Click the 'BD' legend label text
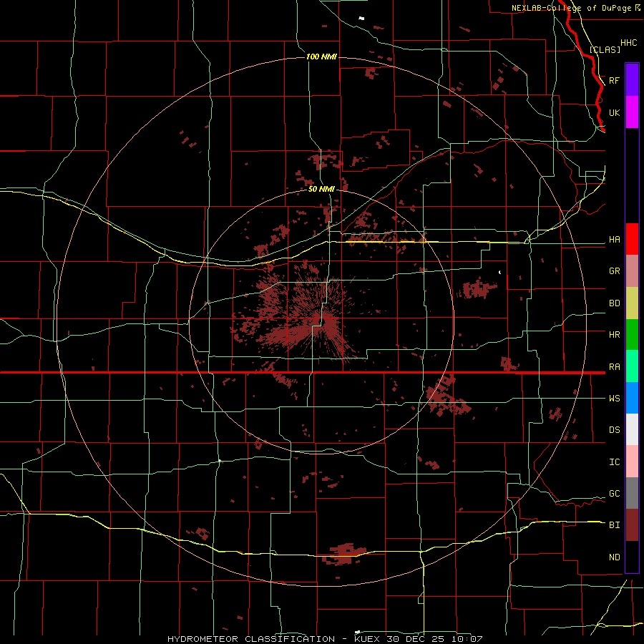 (x=614, y=303)
